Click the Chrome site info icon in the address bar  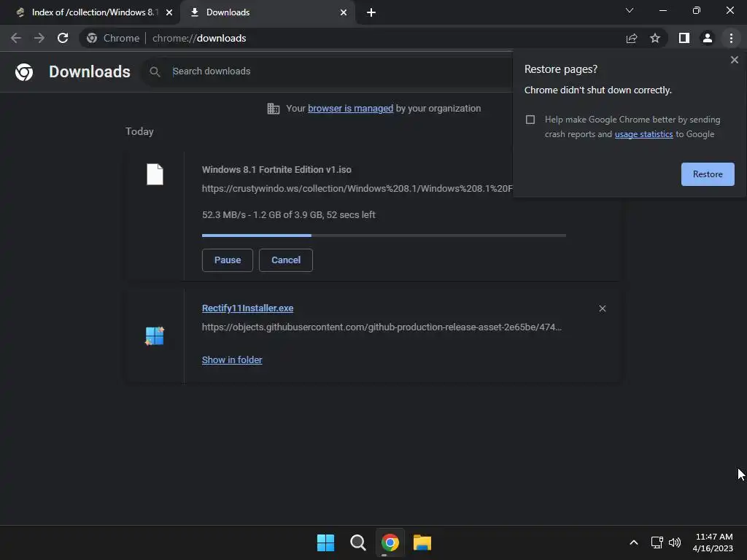[92, 38]
